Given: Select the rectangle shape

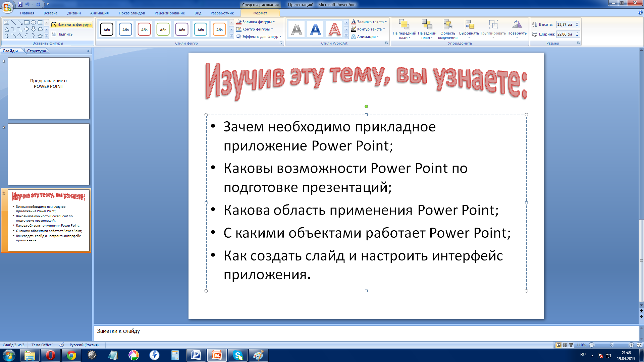Looking at the screenshot, I should coord(27,22).
